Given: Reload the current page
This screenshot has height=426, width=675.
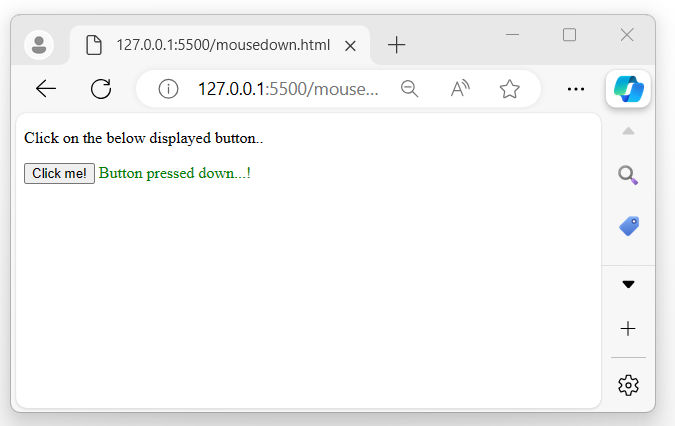Looking at the screenshot, I should pyautogui.click(x=100, y=89).
